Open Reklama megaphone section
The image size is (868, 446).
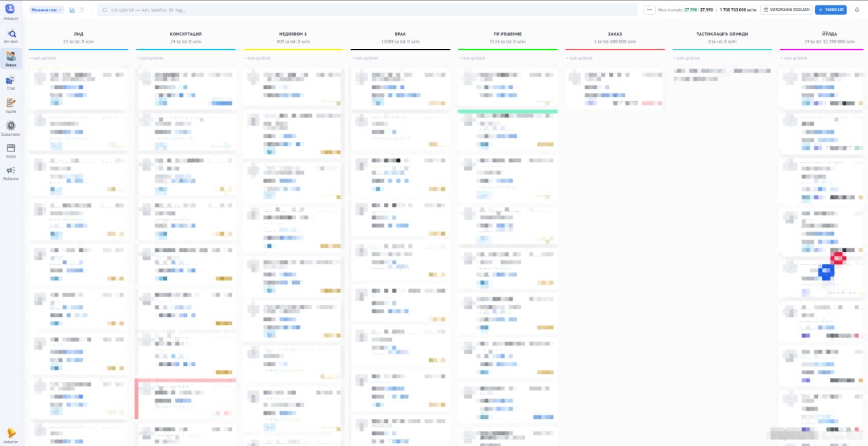pos(10,173)
